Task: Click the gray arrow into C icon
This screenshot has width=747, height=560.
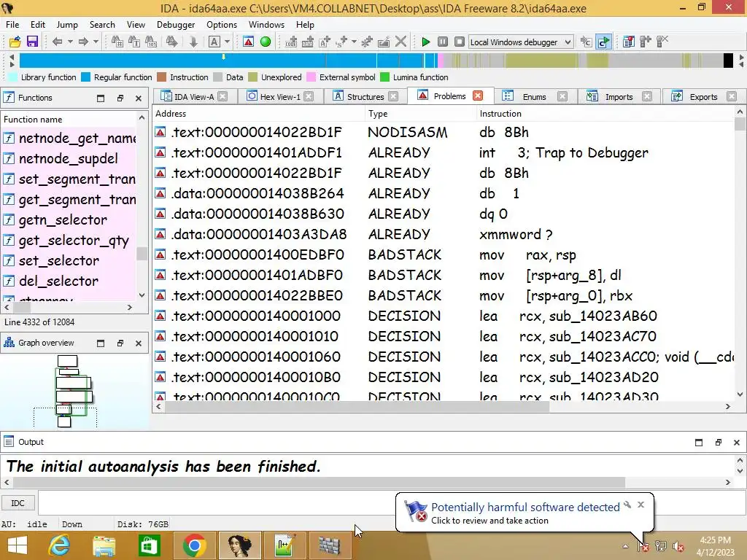Action: [x=586, y=42]
